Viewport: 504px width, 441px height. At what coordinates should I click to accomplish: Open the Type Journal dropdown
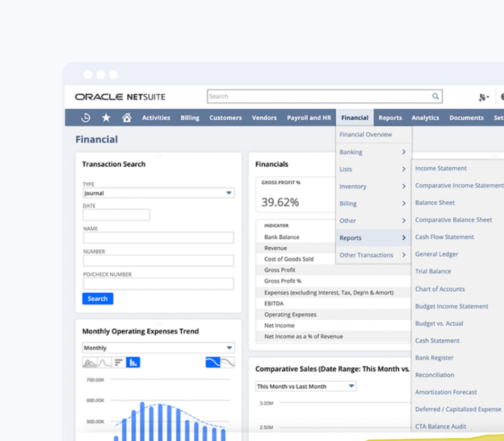click(x=158, y=193)
